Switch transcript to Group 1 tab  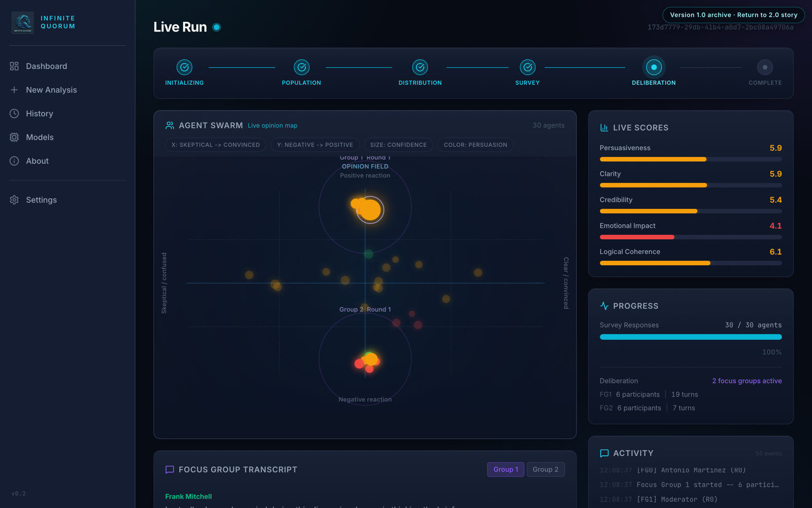pyautogui.click(x=505, y=469)
